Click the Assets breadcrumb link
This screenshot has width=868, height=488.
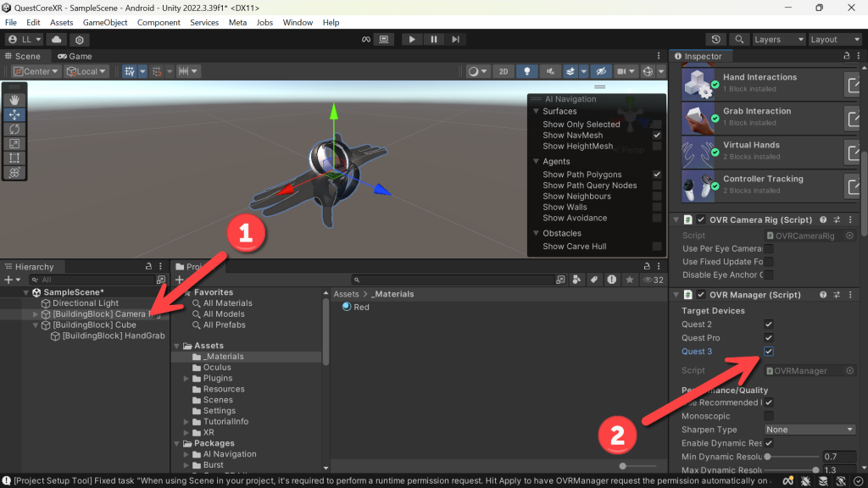[x=346, y=294]
